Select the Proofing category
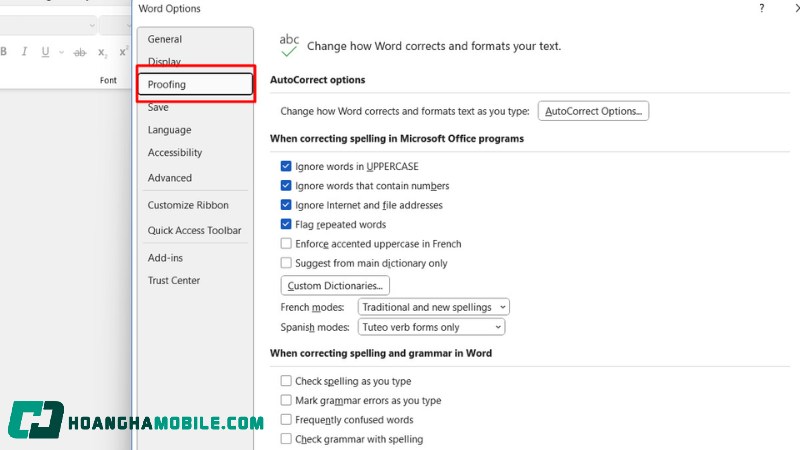Viewport: 800px width, 450px height. click(195, 84)
